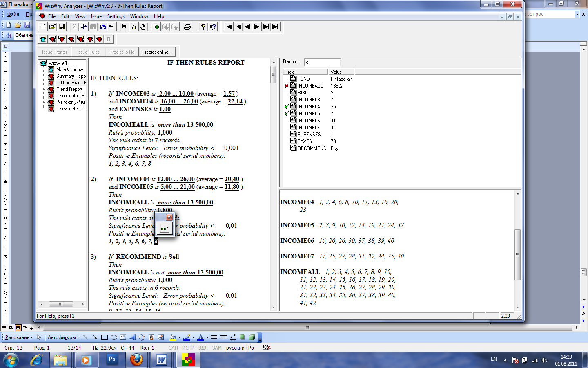Click the cyan main-window report icon
The image size is (588, 368).
43,39
